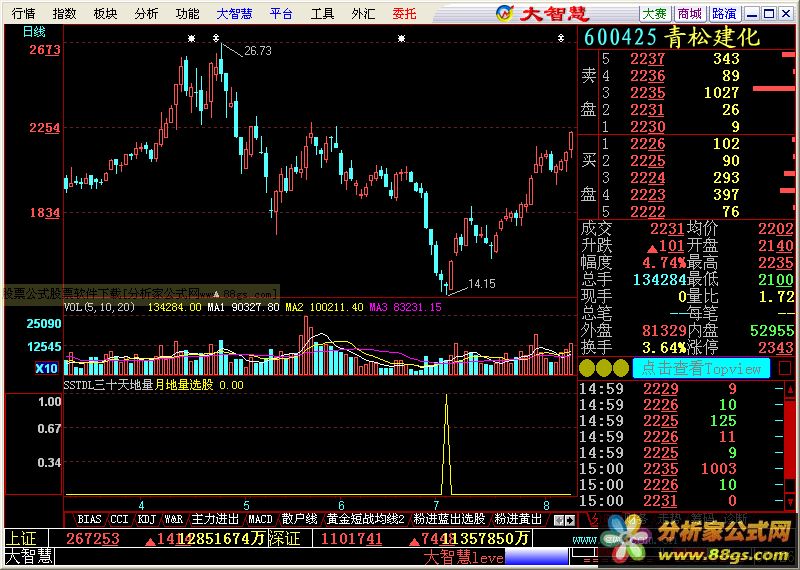Select the CCI indicator tab
The height and width of the screenshot is (570, 800).
(x=119, y=519)
